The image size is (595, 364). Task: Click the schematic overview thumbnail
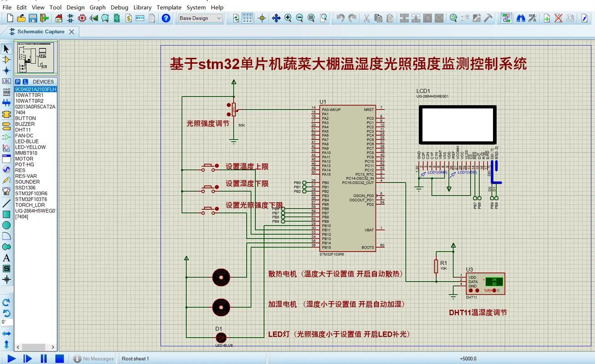36,58
